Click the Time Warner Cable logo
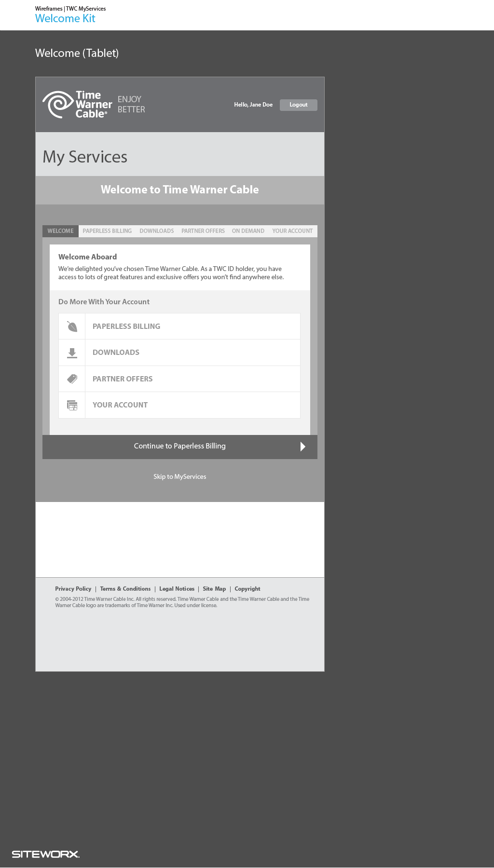494x868 pixels. [x=77, y=104]
